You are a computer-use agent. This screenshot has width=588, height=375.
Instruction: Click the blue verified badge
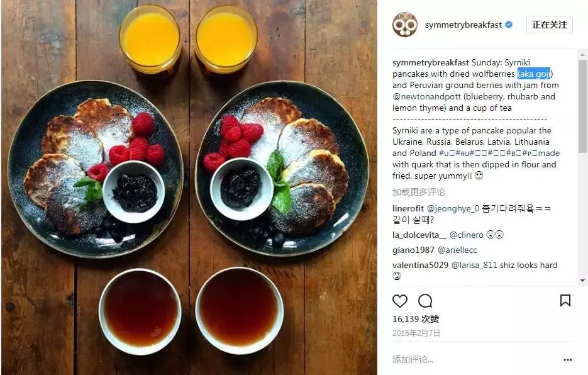tap(509, 25)
